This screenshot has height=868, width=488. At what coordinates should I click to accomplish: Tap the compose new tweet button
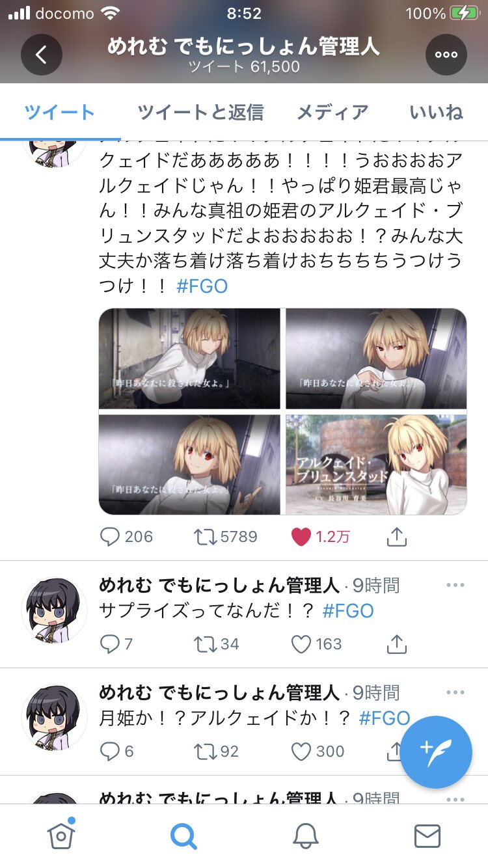point(436,752)
